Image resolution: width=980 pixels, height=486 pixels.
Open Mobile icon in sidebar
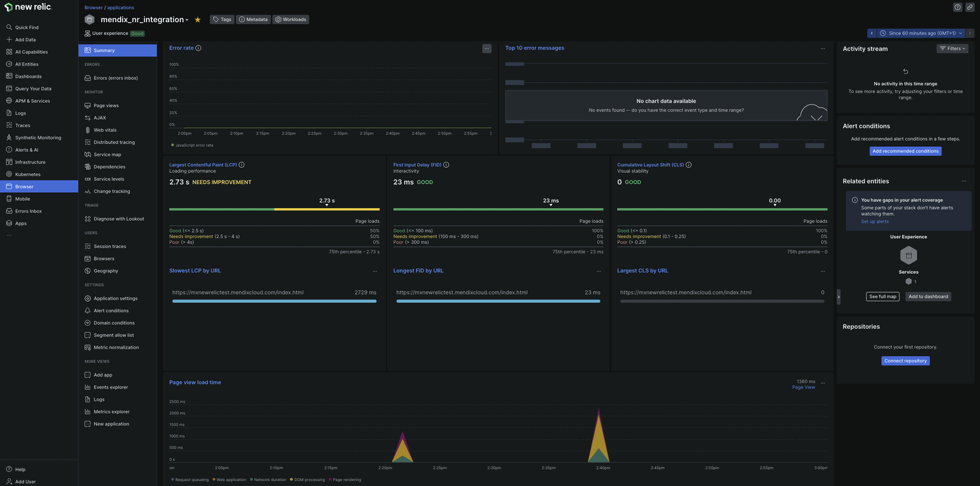[x=9, y=199]
